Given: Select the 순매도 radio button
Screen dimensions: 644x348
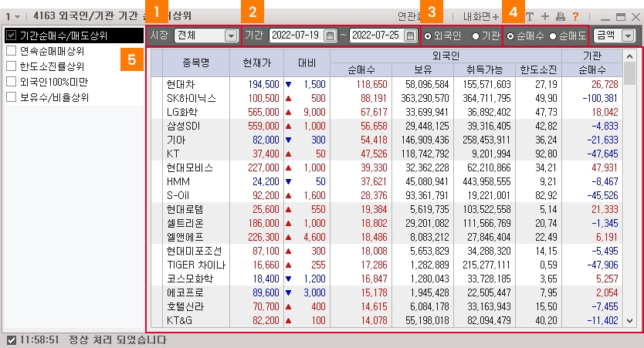Looking at the screenshot, I should pyautogui.click(x=553, y=36).
